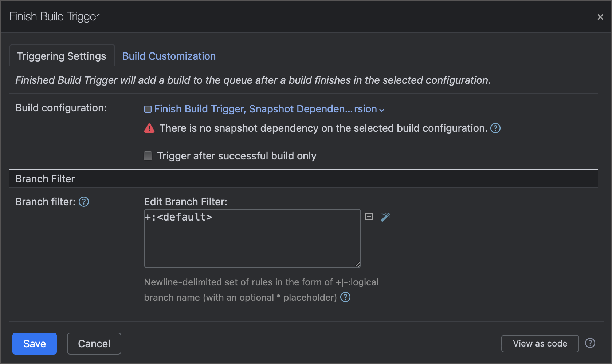The image size is (612, 364).
Task: Click View as code button
Action: 540,343
